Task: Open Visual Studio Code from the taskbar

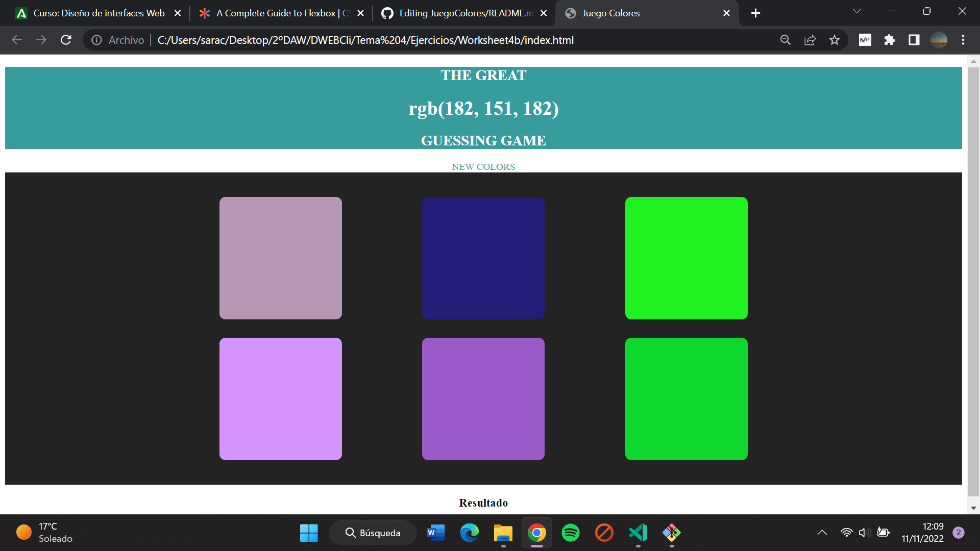Action: pos(638,533)
